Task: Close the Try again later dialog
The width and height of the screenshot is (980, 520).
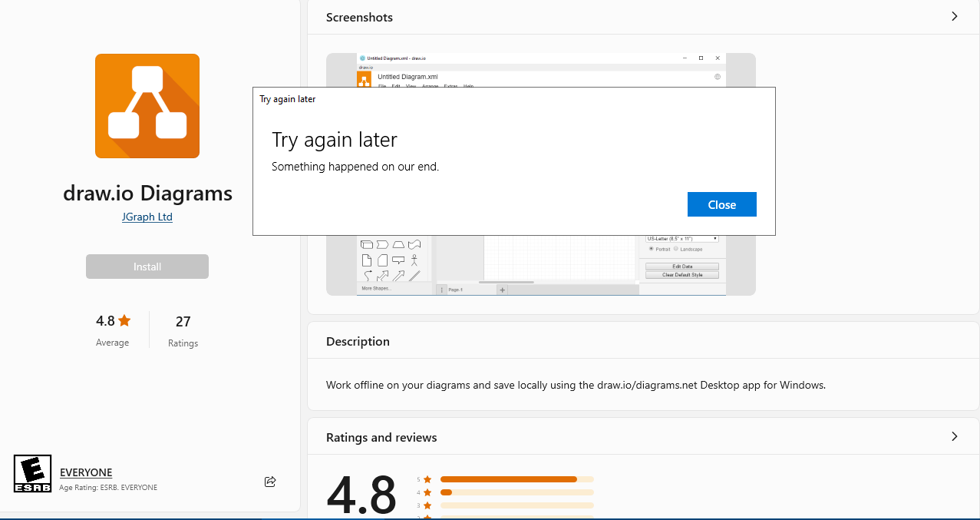Action: 721,204
